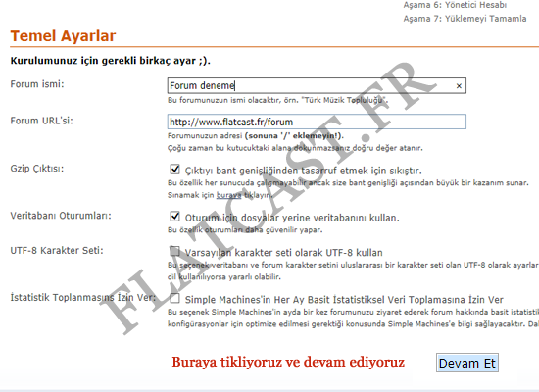Image resolution: width=539 pixels, height=392 pixels.
Task: Click the 'Veritabanı Oturumları:' label
Action: (x=61, y=216)
